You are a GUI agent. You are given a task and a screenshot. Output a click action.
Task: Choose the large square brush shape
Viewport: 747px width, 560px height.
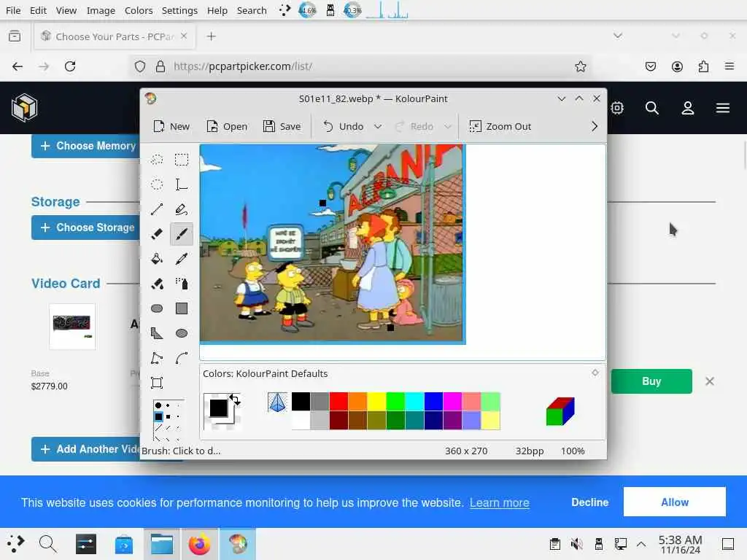point(158,416)
